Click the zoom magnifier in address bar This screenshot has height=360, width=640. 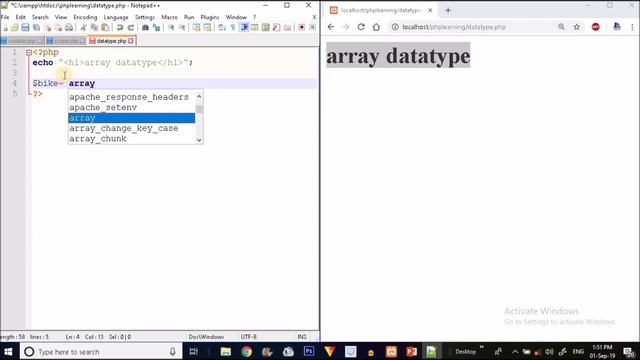point(562,27)
